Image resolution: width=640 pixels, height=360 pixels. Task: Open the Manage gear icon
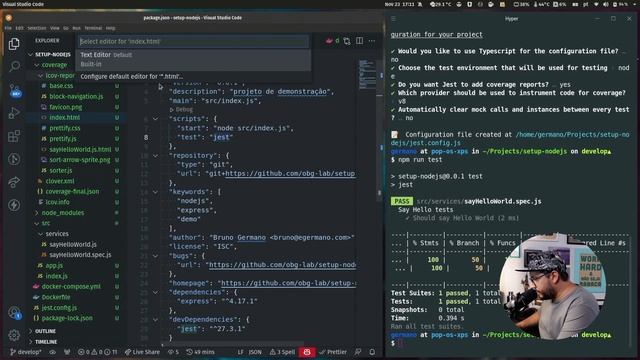pos(14,335)
